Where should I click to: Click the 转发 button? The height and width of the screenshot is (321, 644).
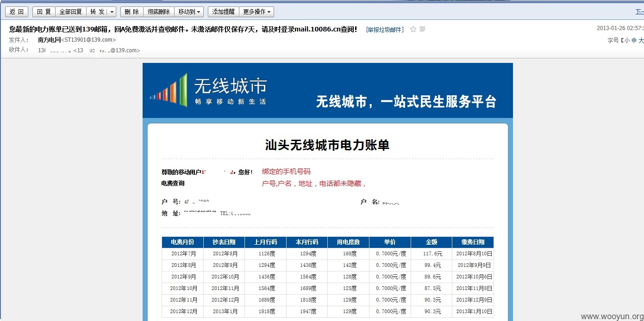[97, 12]
